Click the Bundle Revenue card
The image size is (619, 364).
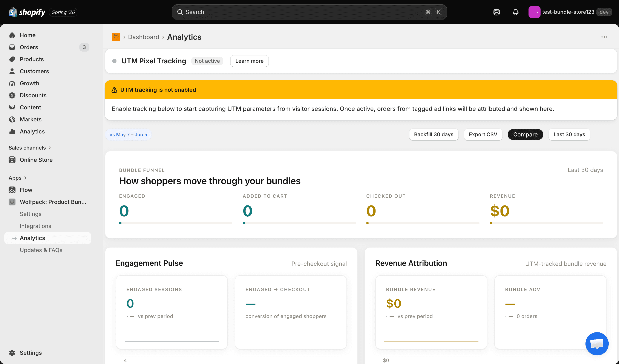431,312
